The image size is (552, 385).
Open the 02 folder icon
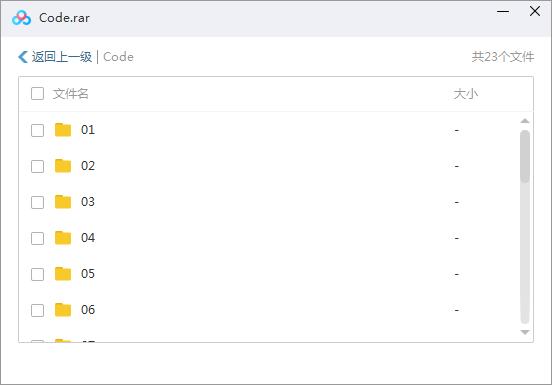(x=63, y=166)
